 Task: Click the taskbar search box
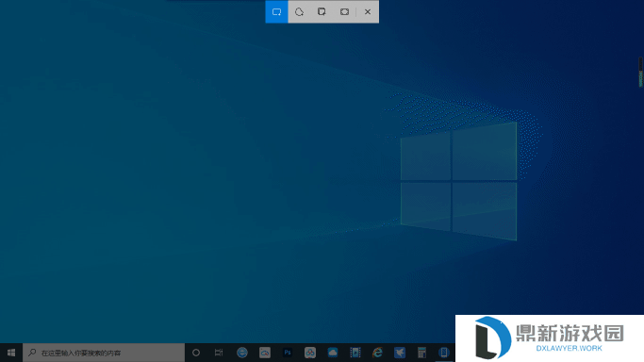click(x=104, y=353)
